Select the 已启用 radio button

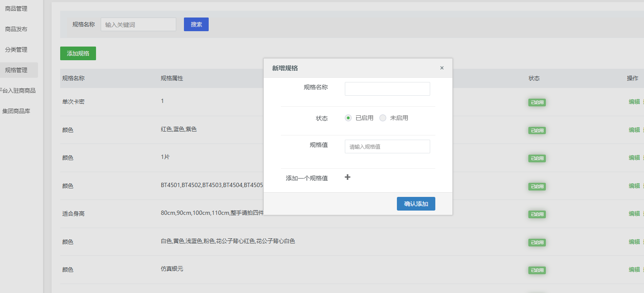(x=348, y=118)
